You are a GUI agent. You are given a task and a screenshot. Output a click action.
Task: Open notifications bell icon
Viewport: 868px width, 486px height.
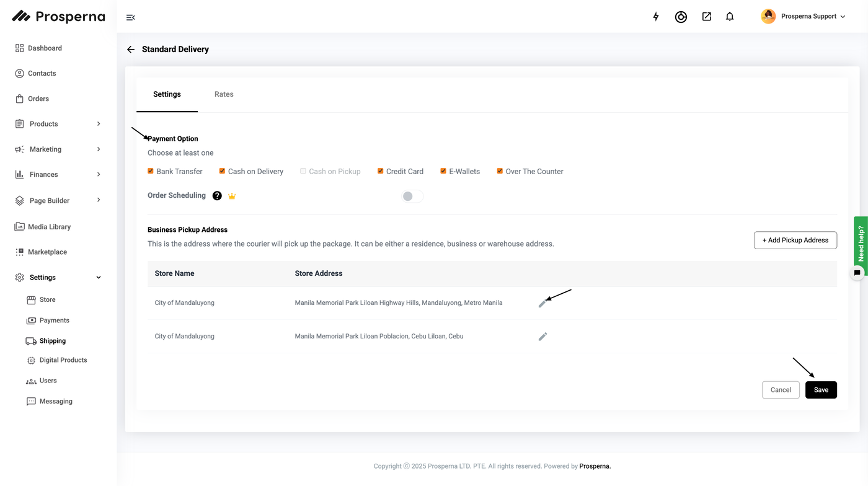pos(730,17)
